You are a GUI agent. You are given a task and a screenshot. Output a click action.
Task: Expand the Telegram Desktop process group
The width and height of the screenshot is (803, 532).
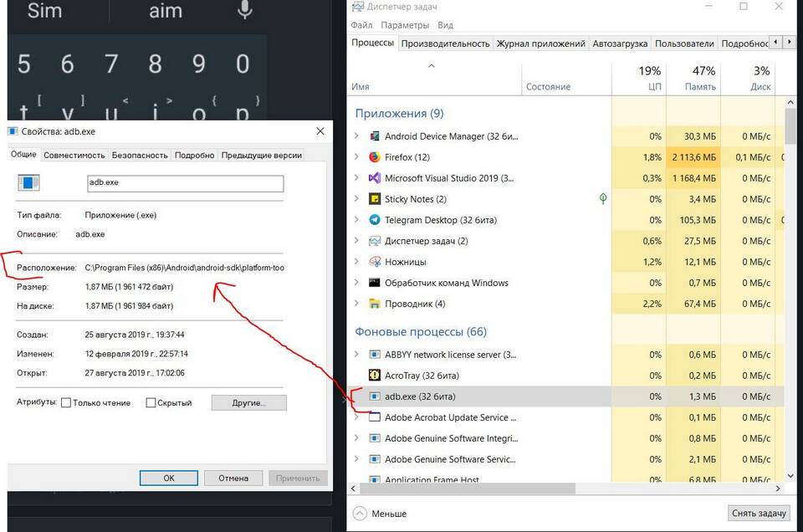pos(356,220)
